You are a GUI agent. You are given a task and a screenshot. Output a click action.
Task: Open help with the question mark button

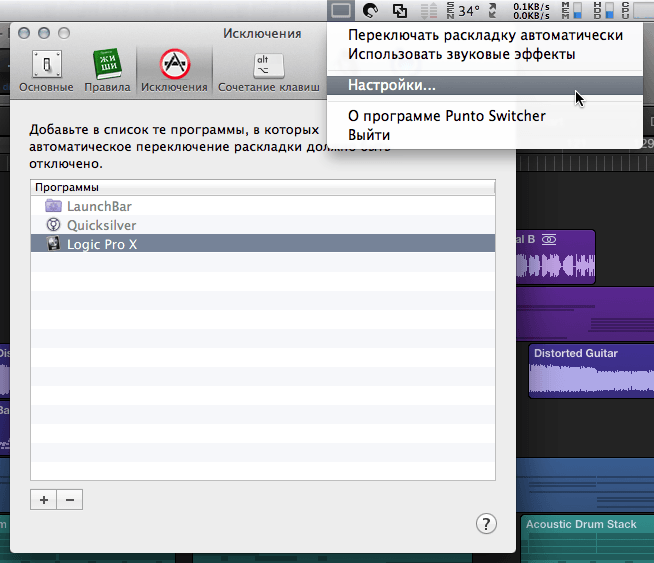click(x=486, y=524)
